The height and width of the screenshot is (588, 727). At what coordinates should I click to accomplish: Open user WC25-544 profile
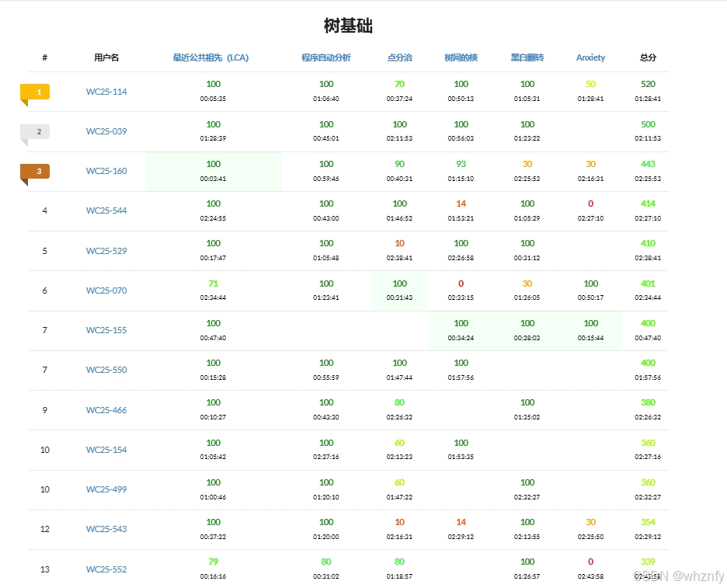(106, 210)
